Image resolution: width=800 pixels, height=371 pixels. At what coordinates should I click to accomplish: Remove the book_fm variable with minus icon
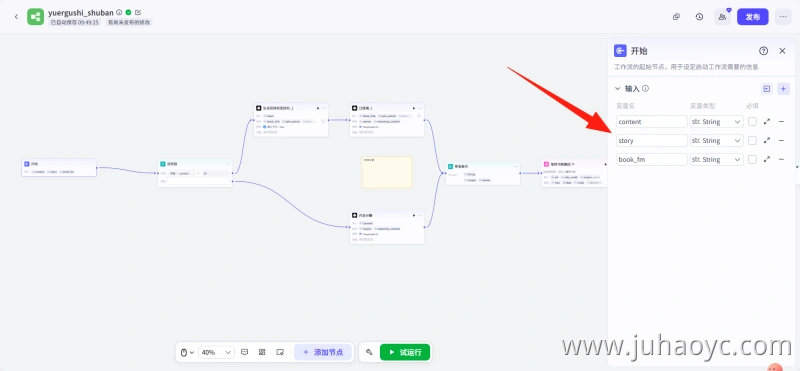click(x=781, y=159)
